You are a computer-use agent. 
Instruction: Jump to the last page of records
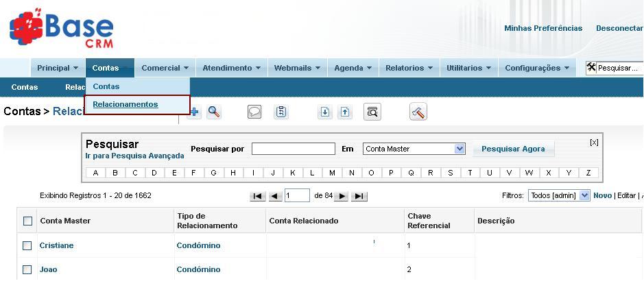359,196
